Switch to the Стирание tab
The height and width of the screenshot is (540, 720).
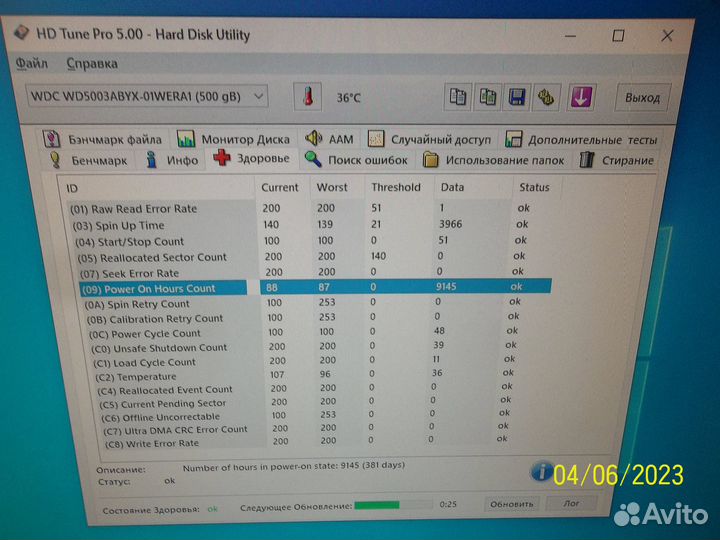pos(617,161)
